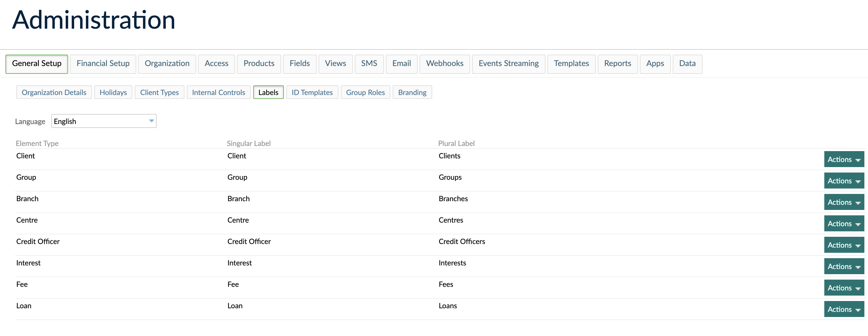Select the Holidays sub-tab
The height and width of the screenshot is (336, 868).
tap(113, 92)
